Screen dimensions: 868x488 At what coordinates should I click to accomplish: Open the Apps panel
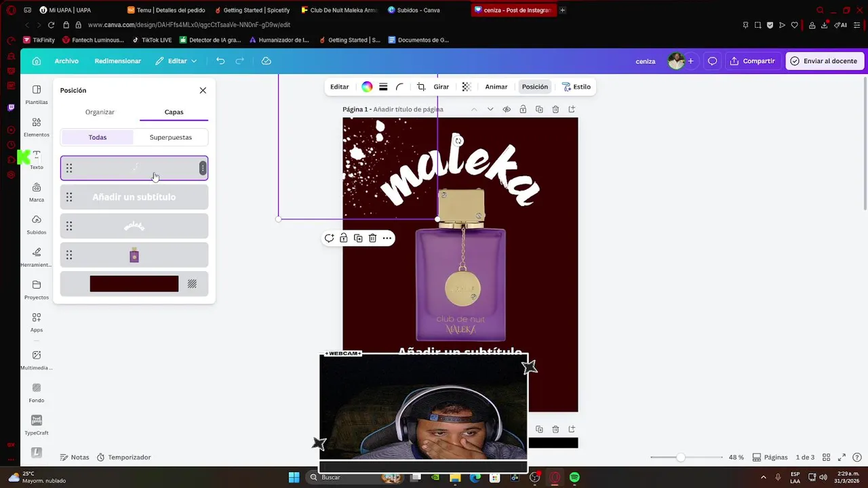coord(37,322)
